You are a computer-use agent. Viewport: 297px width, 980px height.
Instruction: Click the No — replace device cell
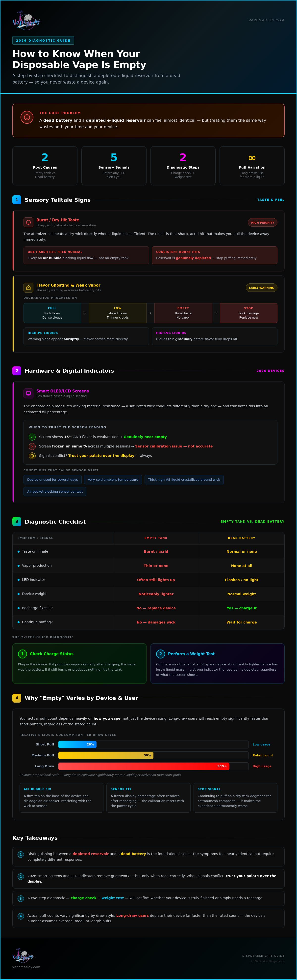point(156,608)
